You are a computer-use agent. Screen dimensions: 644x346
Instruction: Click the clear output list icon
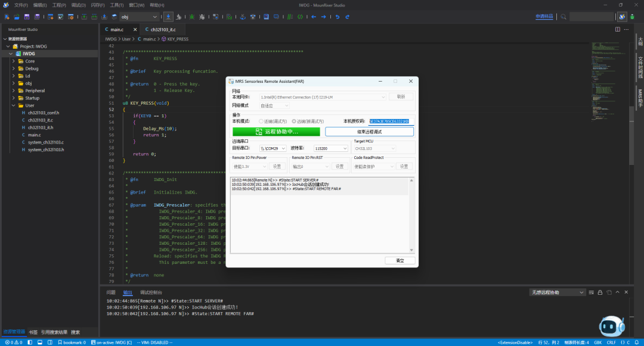[x=592, y=292]
